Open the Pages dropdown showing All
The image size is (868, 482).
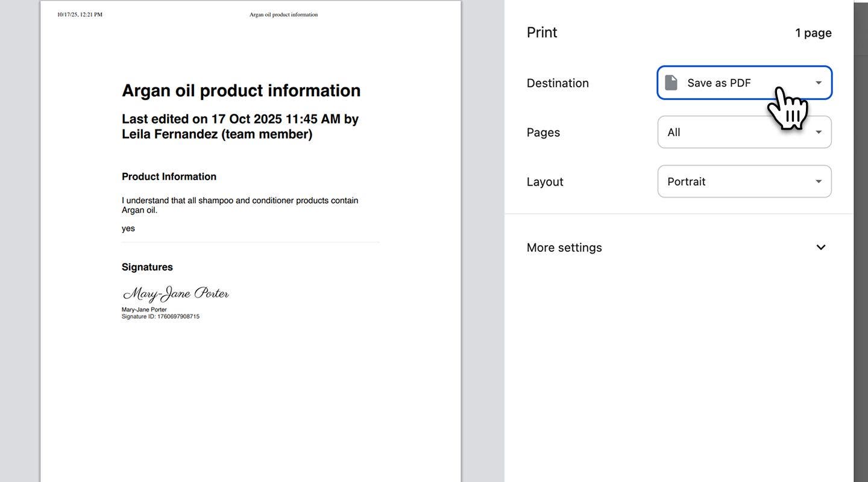744,131
